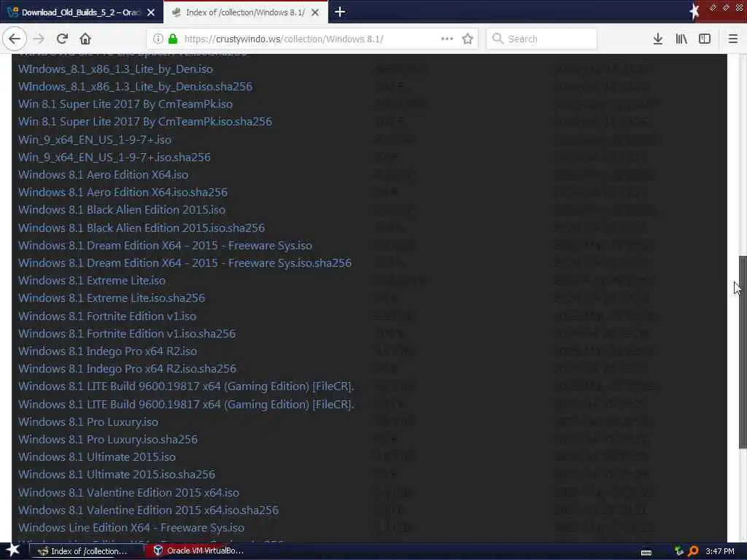Download Windows Line Edition X64 Freeware Sys.iso

[131, 529]
